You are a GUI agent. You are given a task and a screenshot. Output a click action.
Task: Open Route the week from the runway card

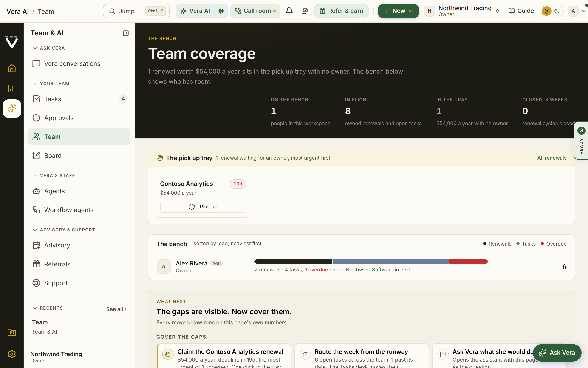pyautogui.click(x=362, y=356)
